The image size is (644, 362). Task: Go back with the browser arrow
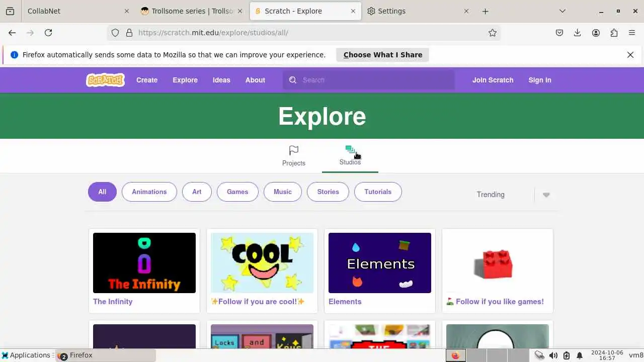pos(12,33)
